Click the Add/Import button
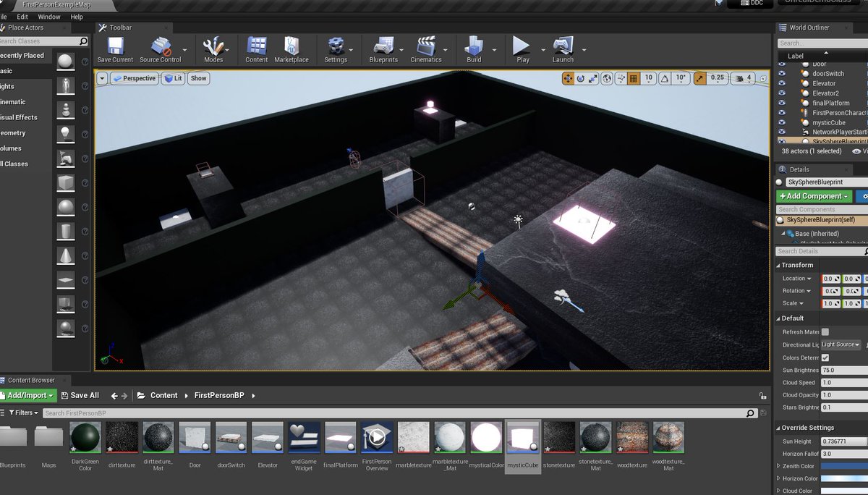The height and width of the screenshot is (495, 868). tap(27, 395)
